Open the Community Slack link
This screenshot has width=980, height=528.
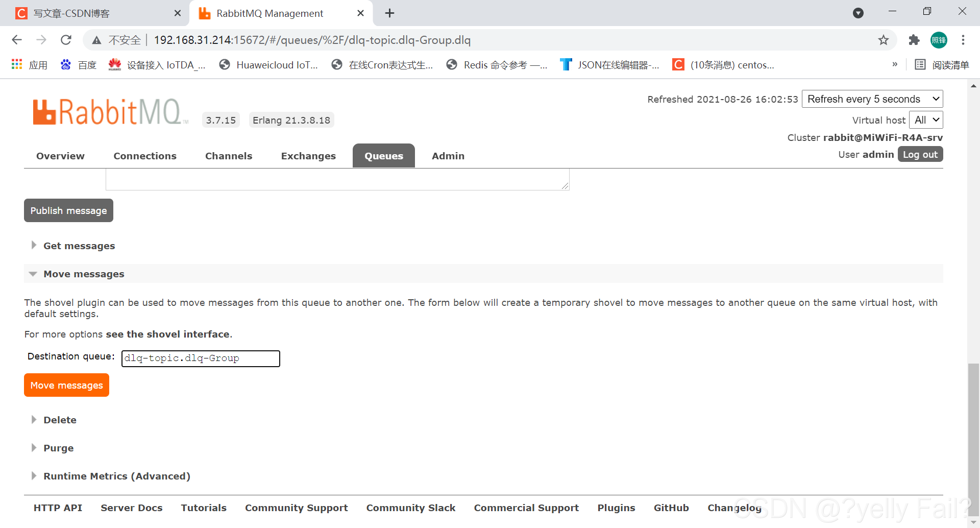tap(410, 508)
